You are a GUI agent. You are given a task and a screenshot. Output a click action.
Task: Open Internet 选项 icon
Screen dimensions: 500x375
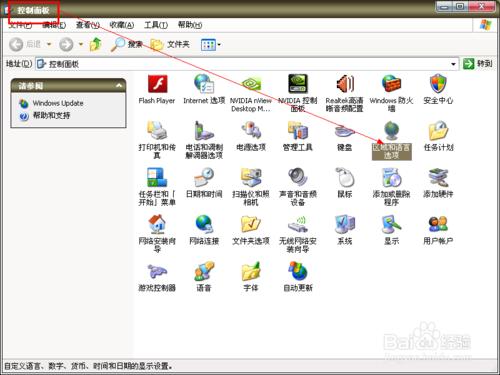(204, 84)
